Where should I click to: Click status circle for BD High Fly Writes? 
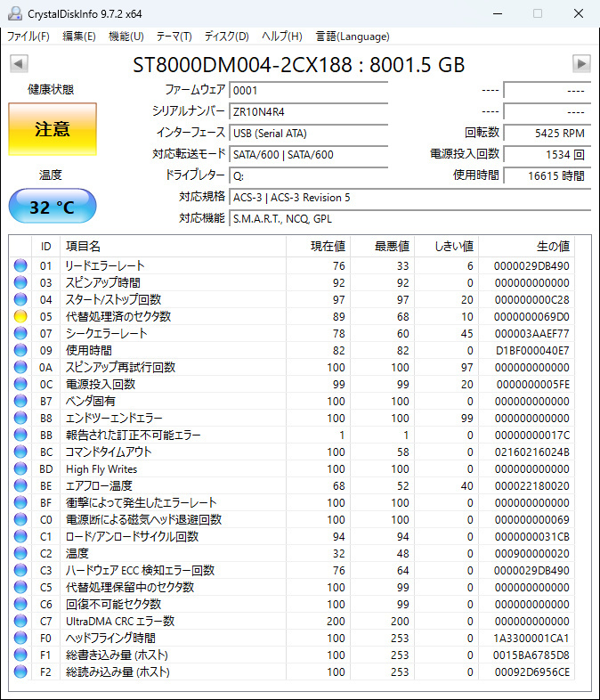[20, 468]
